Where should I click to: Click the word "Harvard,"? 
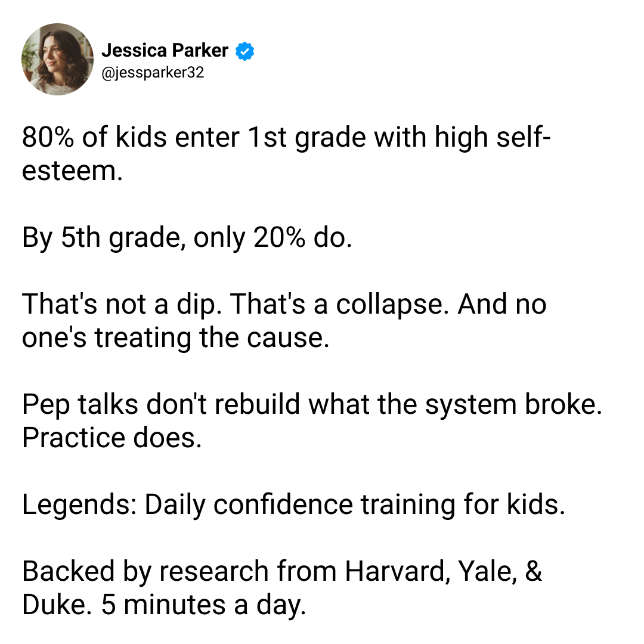click(397, 572)
